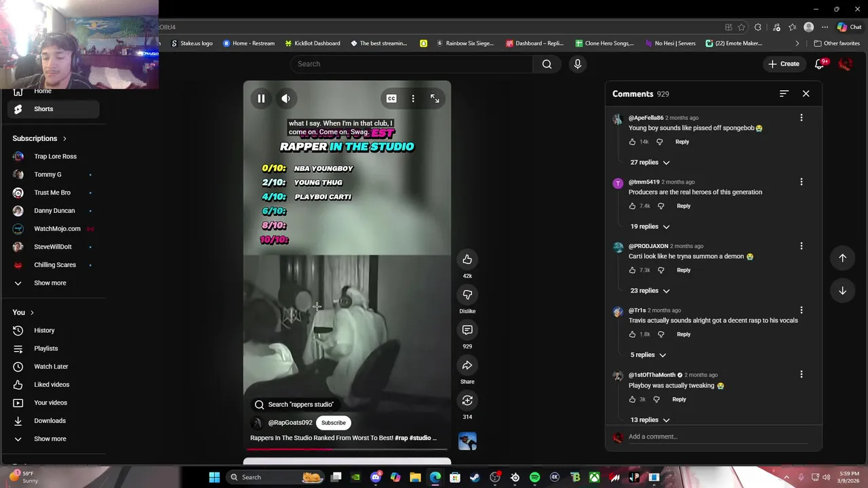Click the YouTube search field
The height and width of the screenshot is (488, 868).
(x=412, y=64)
